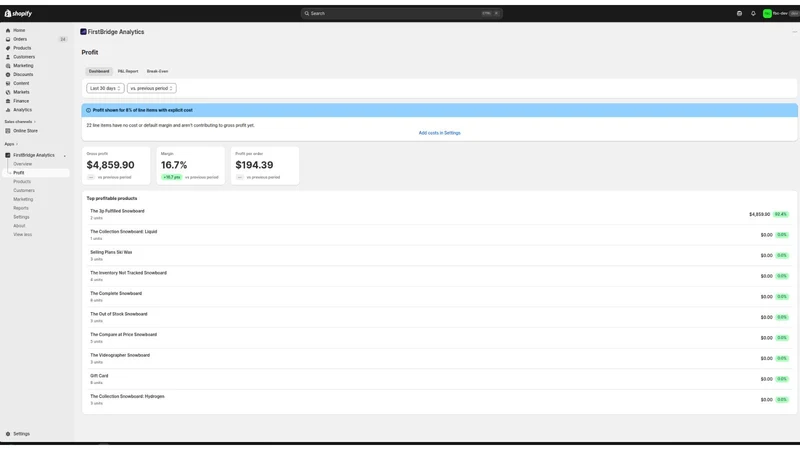Viewport: 800px width, 450px height.
Task: Open the Marketing admin section
Action: tap(23, 66)
